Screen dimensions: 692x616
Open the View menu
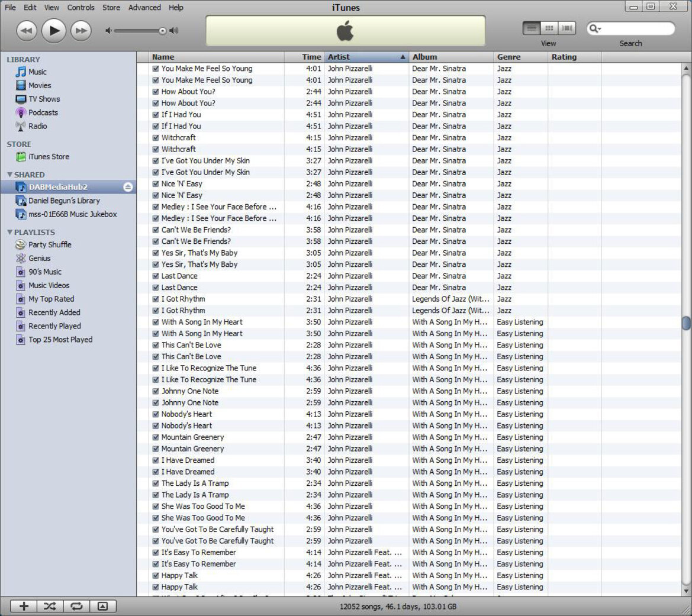point(52,8)
